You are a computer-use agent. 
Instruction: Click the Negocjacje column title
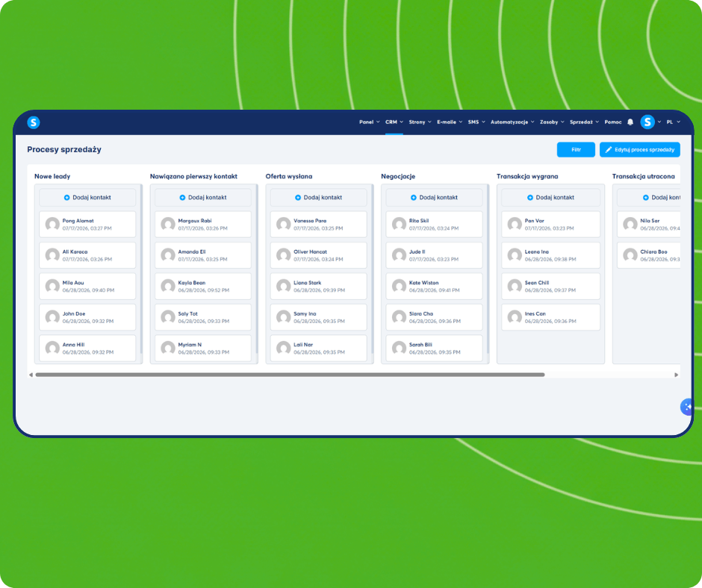click(398, 176)
